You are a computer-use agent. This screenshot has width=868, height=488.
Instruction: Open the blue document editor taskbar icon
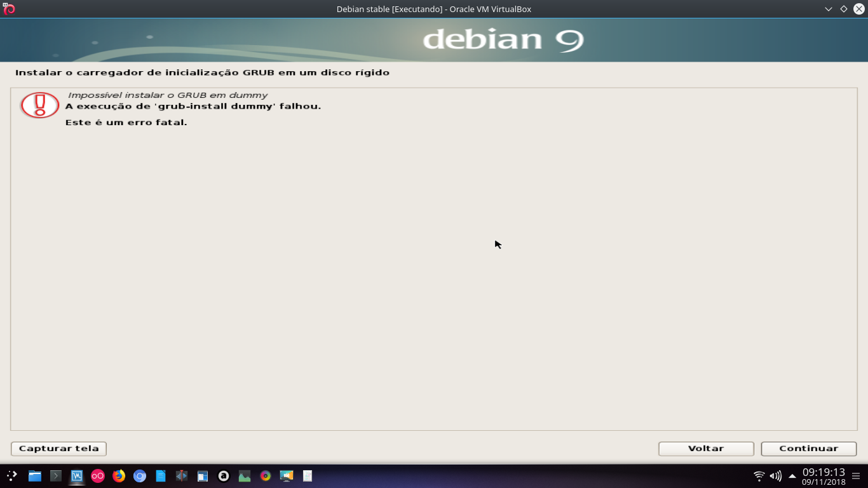pyautogui.click(x=159, y=475)
